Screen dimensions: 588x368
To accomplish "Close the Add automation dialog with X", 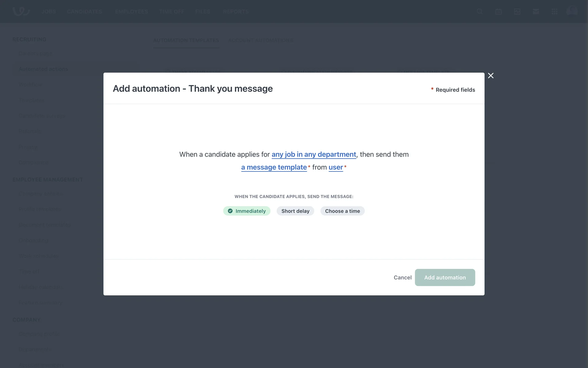I will [x=491, y=76].
